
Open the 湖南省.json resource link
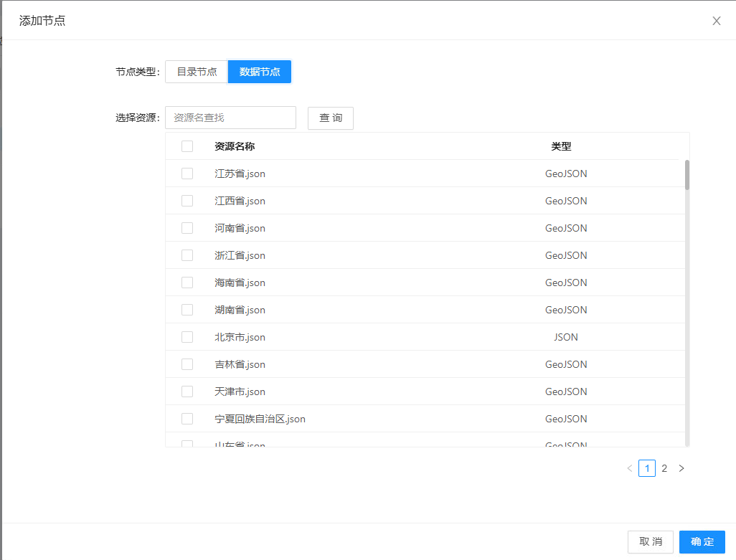pos(240,309)
